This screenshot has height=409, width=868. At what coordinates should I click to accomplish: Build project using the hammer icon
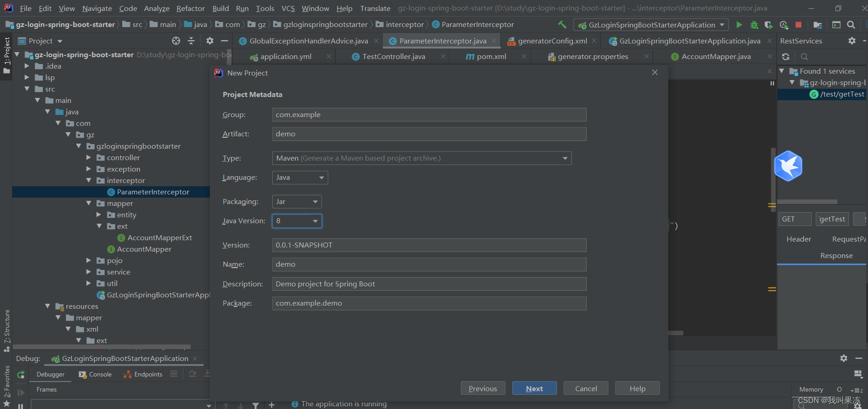562,24
